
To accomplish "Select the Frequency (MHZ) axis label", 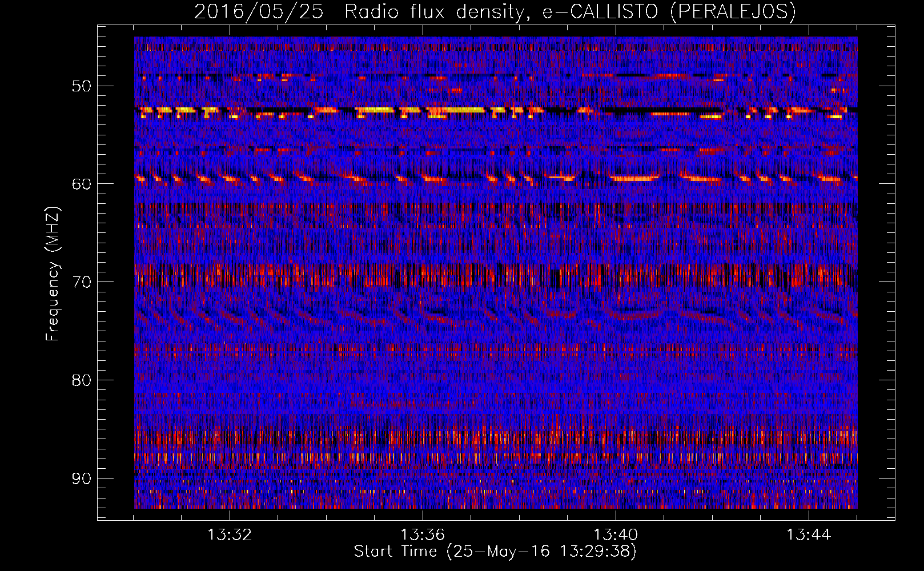I will [52, 274].
